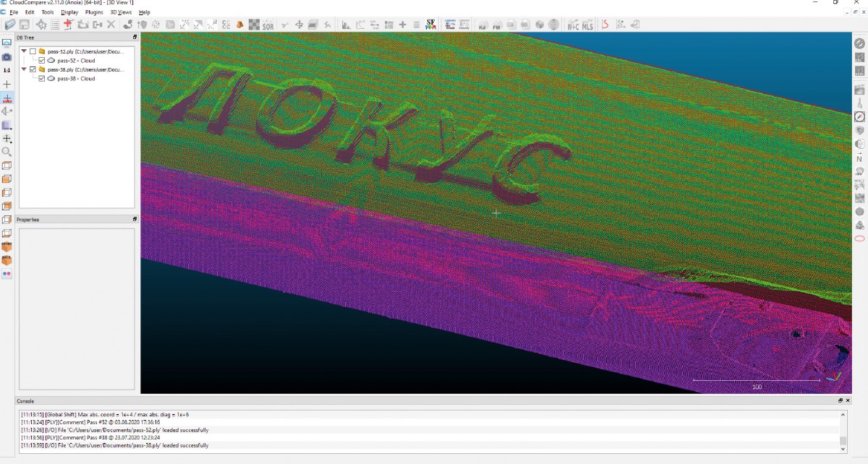
Task: Click the red oval icon in right toolbar
Action: coord(860,239)
